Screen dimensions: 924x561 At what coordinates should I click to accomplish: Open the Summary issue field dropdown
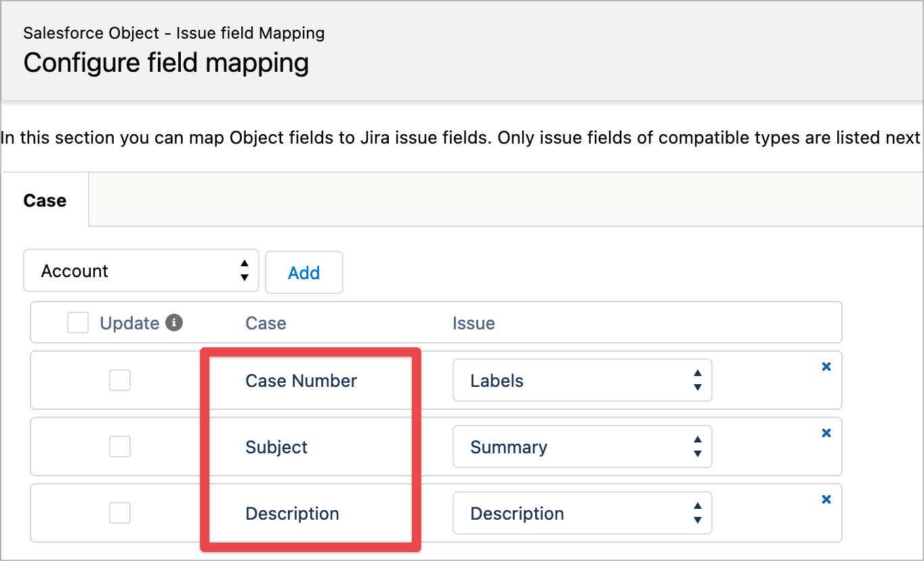(x=582, y=447)
